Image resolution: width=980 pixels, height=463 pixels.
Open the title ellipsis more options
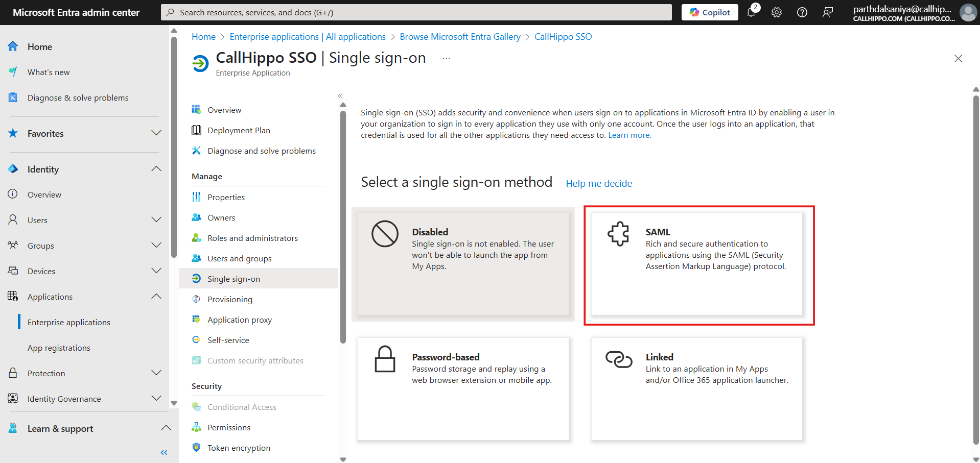coord(446,58)
